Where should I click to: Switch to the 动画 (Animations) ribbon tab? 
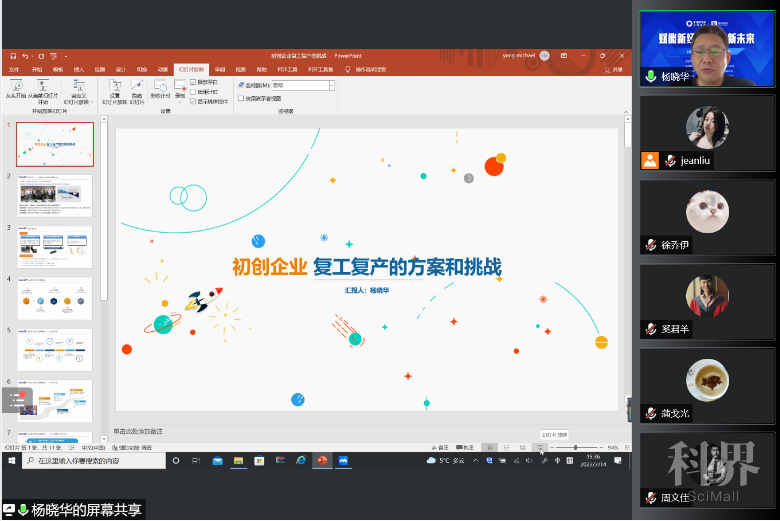[x=163, y=70]
